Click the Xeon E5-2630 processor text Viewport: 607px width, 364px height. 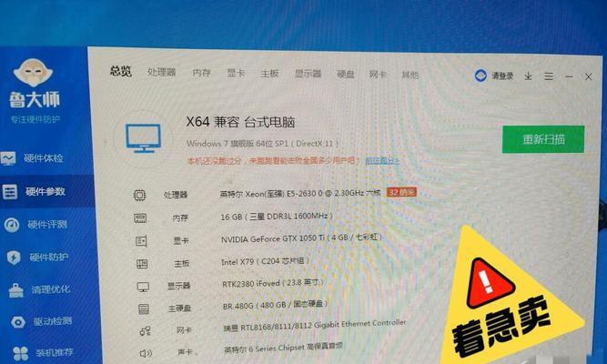[300, 193]
